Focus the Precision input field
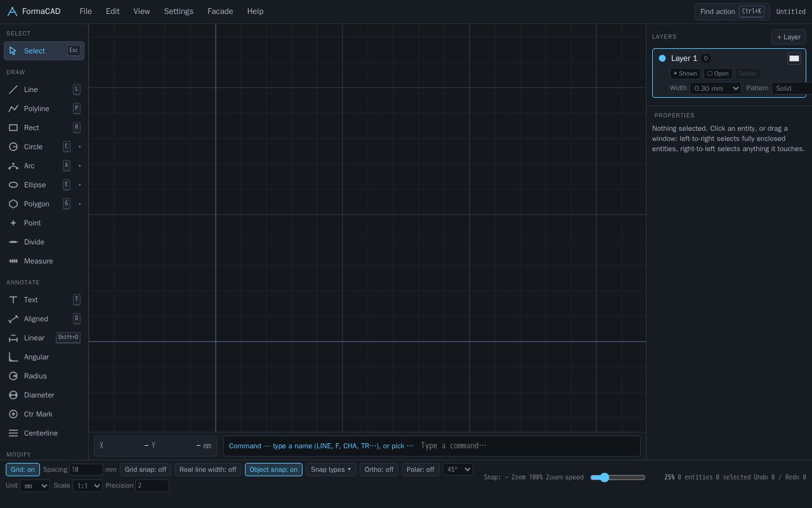Image resolution: width=812 pixels, height=508 pixels. pos(152,486)
